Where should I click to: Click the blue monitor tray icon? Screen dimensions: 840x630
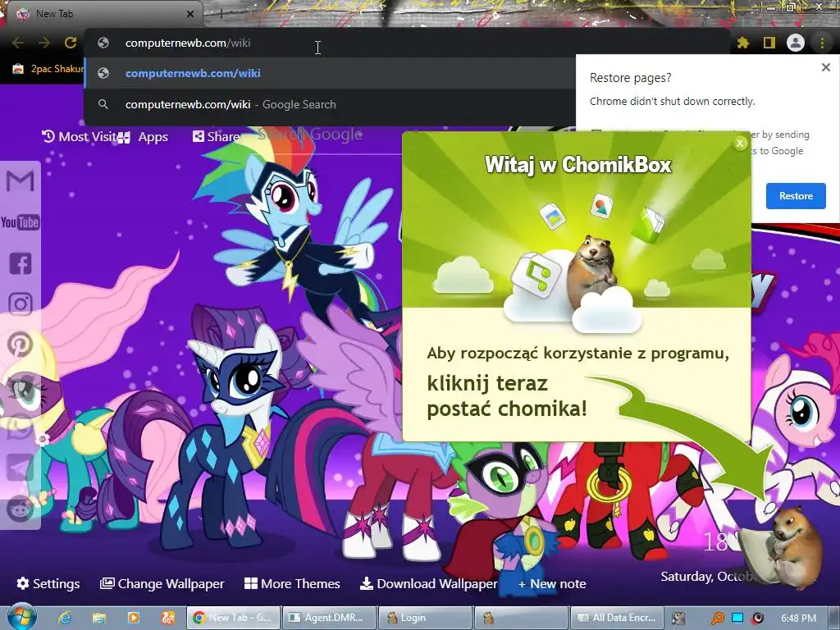tap(737, 618)
